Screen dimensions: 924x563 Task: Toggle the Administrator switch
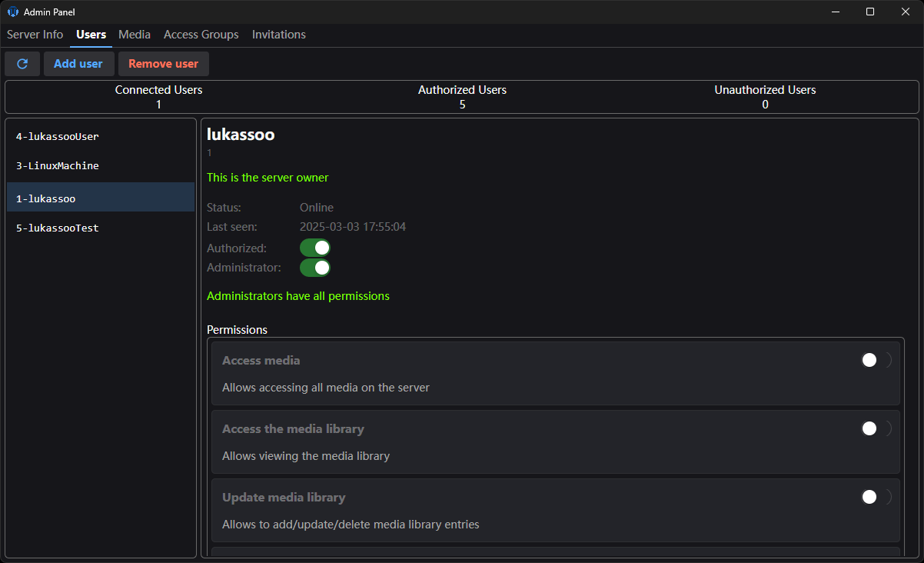coord(315,268)
